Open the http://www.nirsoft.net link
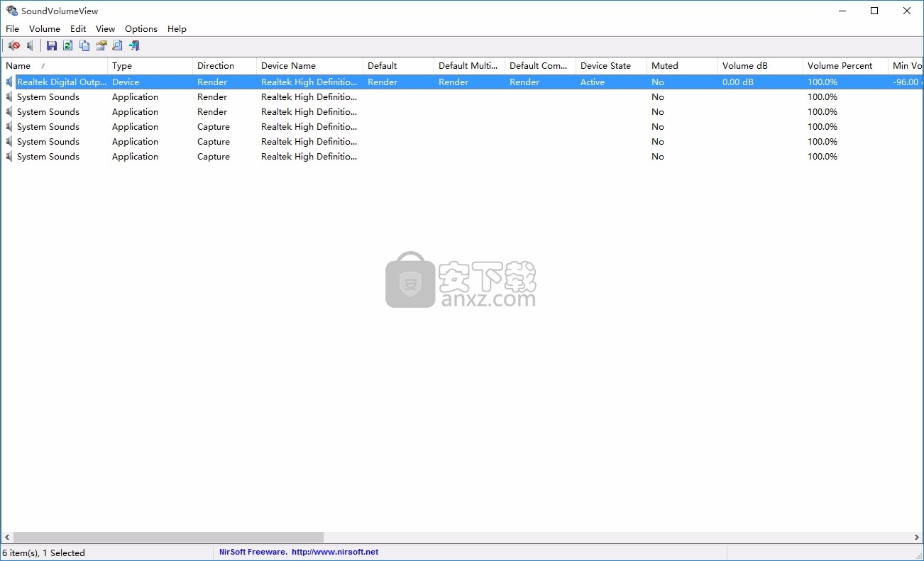Screen dimensions: 924x561 335,552
